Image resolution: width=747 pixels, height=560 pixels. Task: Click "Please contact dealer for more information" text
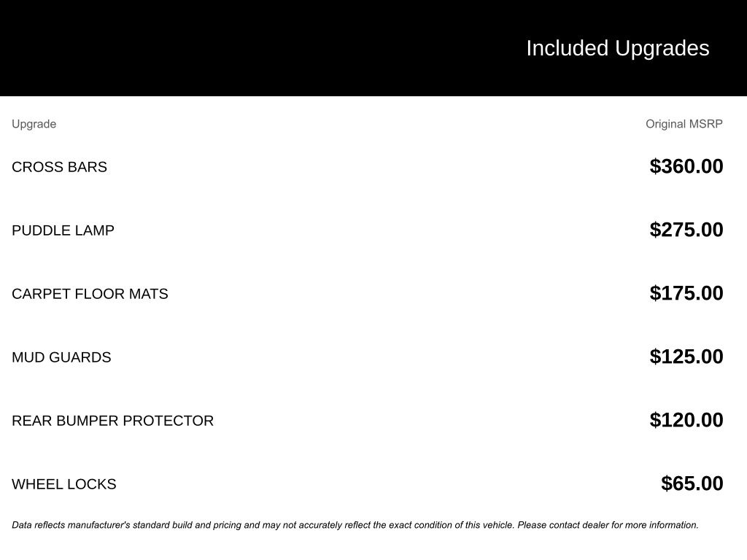click(608, 525)
